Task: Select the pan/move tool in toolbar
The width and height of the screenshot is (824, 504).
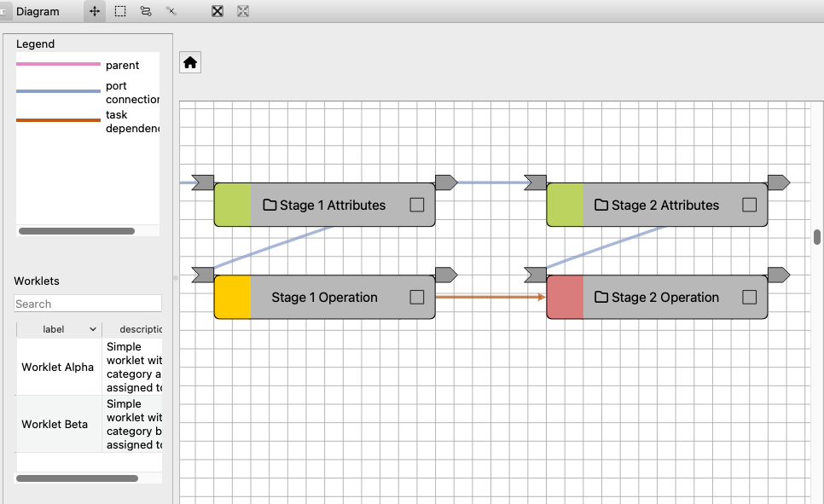Action: pos(95,11)
